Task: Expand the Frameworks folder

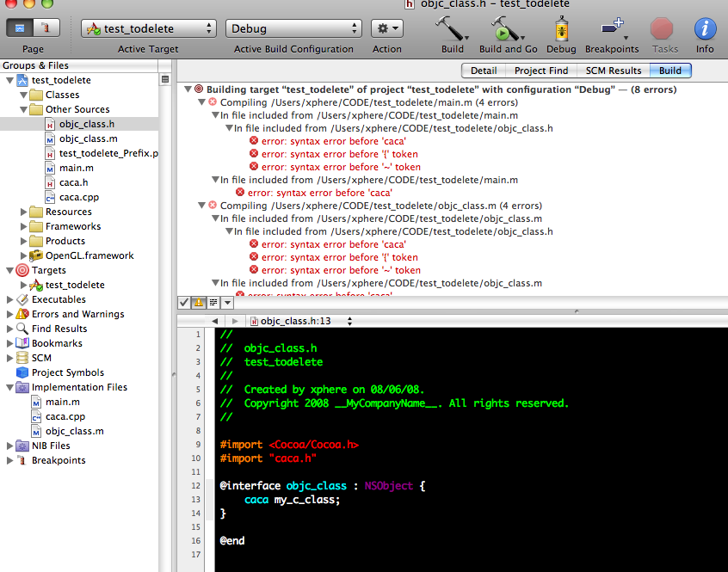Action: [23, 226]
